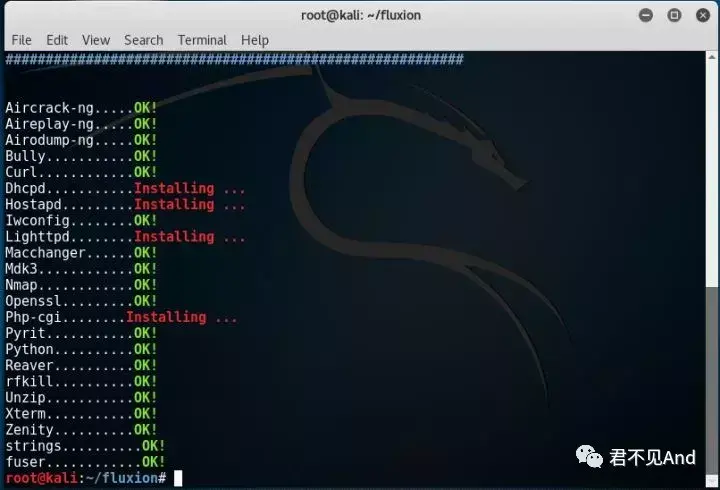Open the Help menu

pyautogui.click(x=255, y=40)
